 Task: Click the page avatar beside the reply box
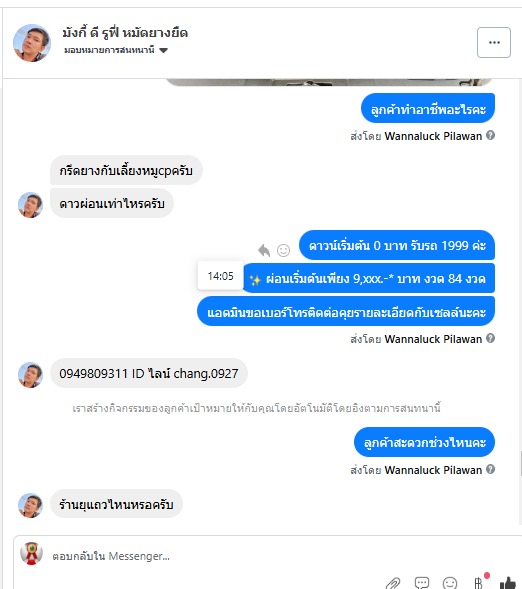click(x=31, y=553)
